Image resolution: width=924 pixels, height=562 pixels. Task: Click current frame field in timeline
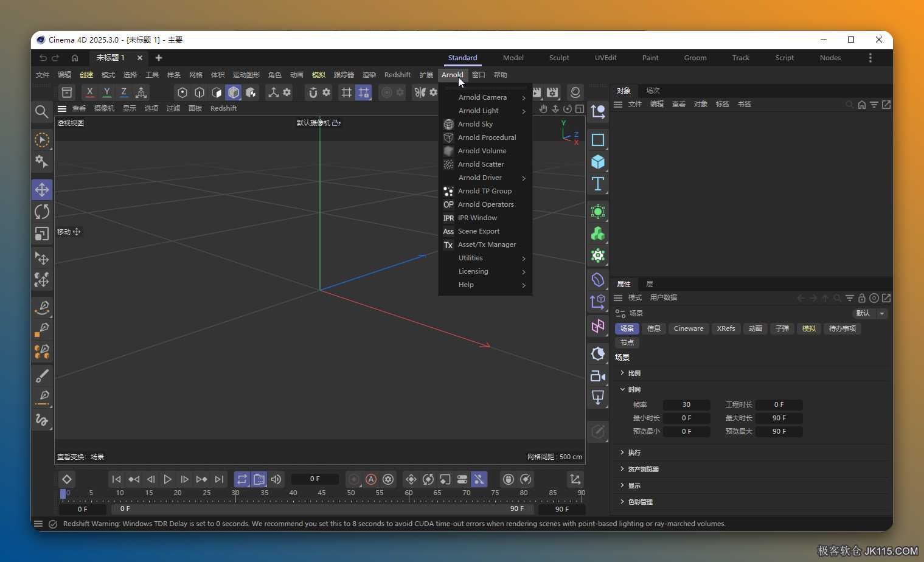(x=315, y=479)
